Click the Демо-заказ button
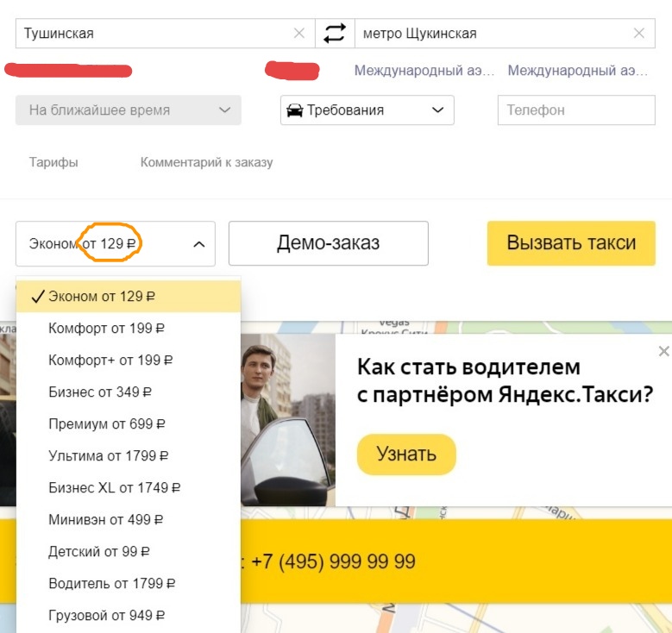This screenshot has width=672, height=633. (x=329, y=243)
